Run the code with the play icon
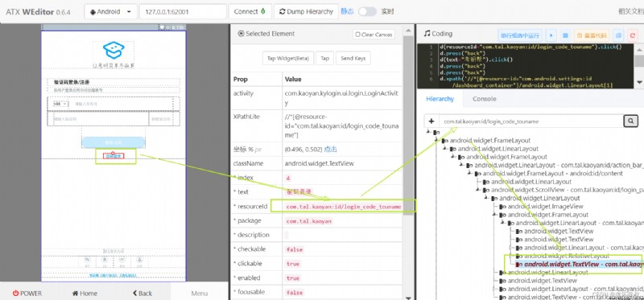The image size is (644, 300). click(x=551, y=35)
